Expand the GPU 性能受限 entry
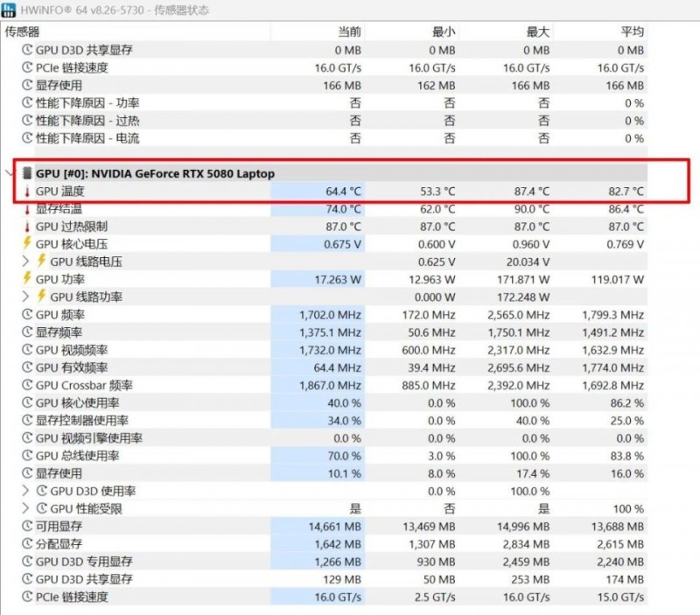The width and height of the screenshot is (700, 615). pyautogui.click(x=25, y=509)
